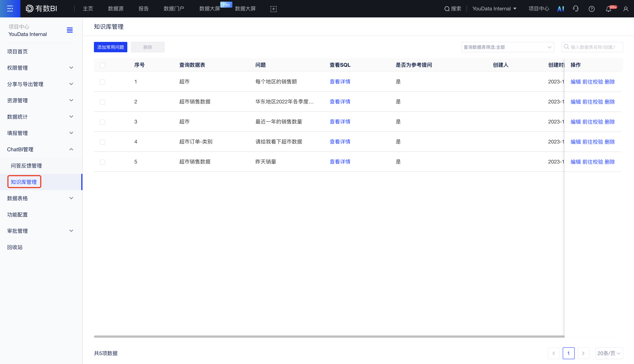Screen dimensions: 634x364
Task: Click the horizontal scrollbar below the table
Action: point(329,337)
